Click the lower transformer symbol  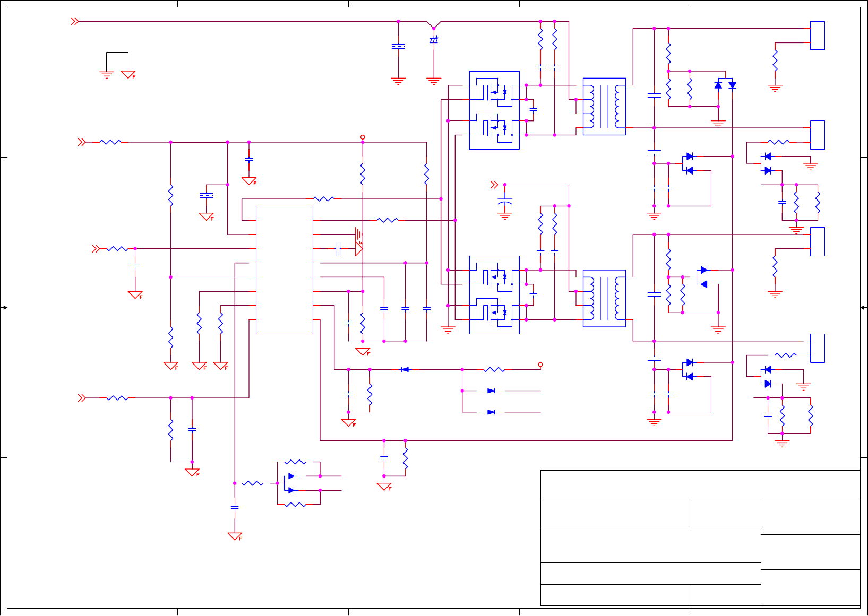604,298
